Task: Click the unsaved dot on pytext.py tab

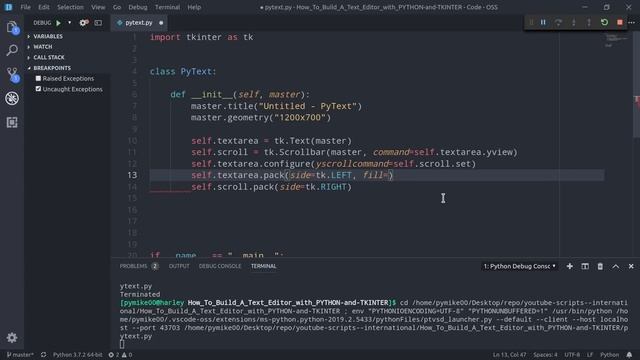Action: (161, 23)
